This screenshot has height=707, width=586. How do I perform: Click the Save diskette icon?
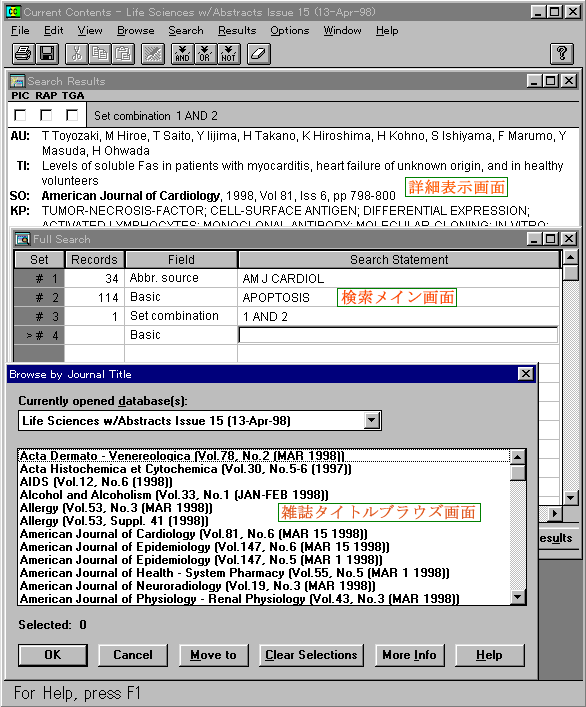coord(47,54)
